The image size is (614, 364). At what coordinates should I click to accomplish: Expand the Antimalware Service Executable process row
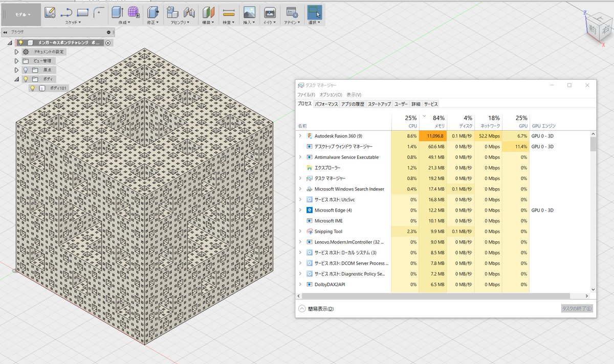[x=300, y=157]
